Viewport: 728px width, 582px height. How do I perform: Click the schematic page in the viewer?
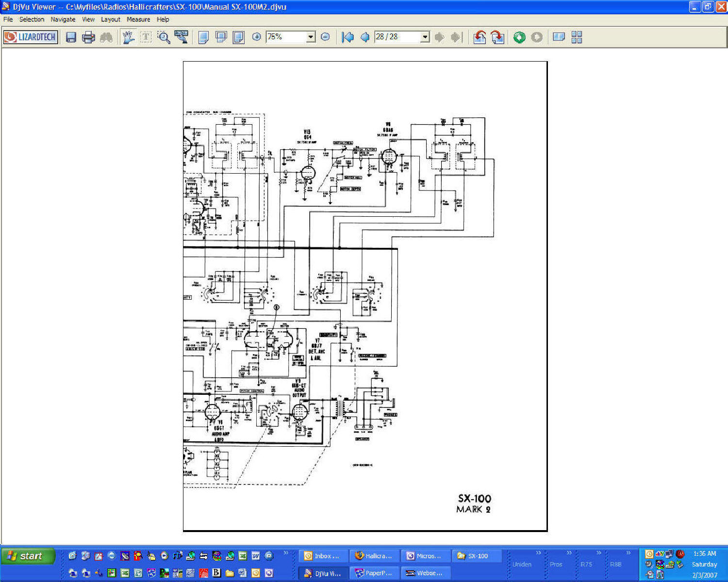tap(365, 296)
